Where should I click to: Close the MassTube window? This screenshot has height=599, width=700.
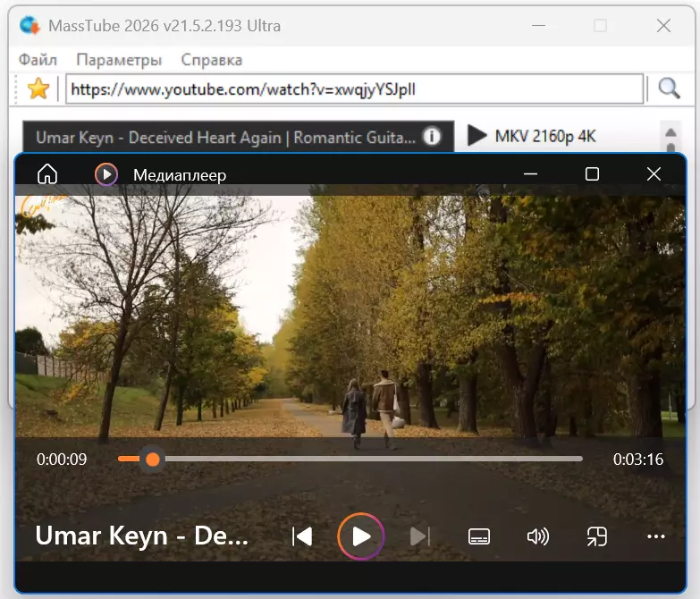click(664, 25)
